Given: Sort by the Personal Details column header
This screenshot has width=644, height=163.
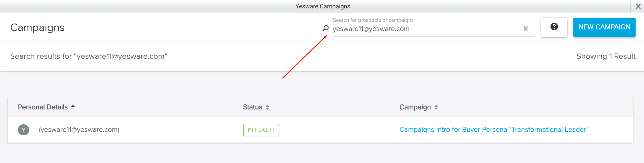Looking at the screenshot, I should 43,107.
